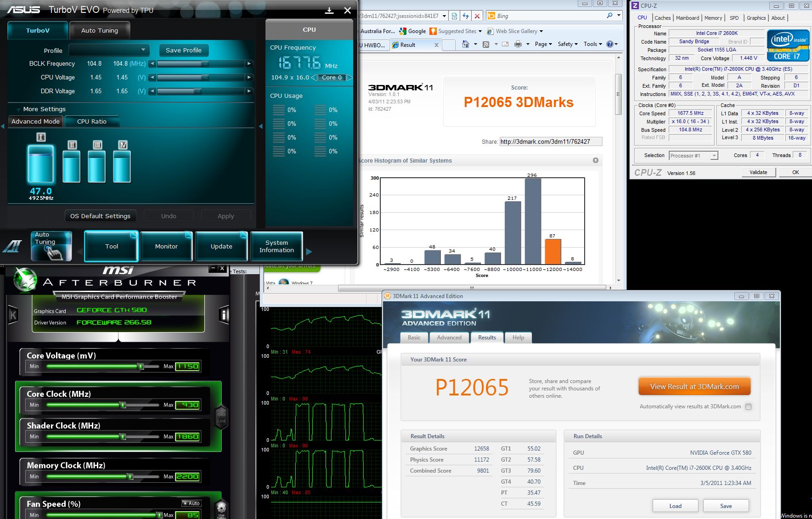Open CPU-Z Processor Selection dropdown
812x519 pixels.
pyautogui.click(x=693, y=156)
